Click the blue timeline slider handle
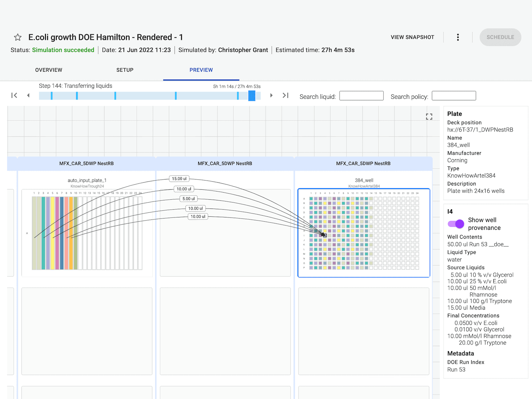This screenshot has width=532, height=399. point(252,96)
